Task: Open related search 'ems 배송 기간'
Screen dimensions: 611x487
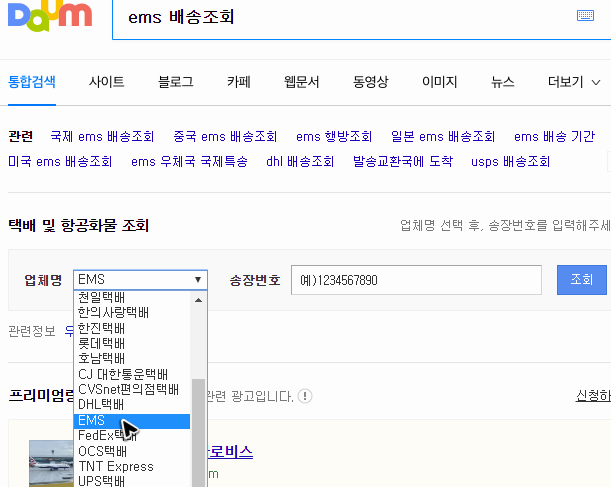Action: (554, 136)
